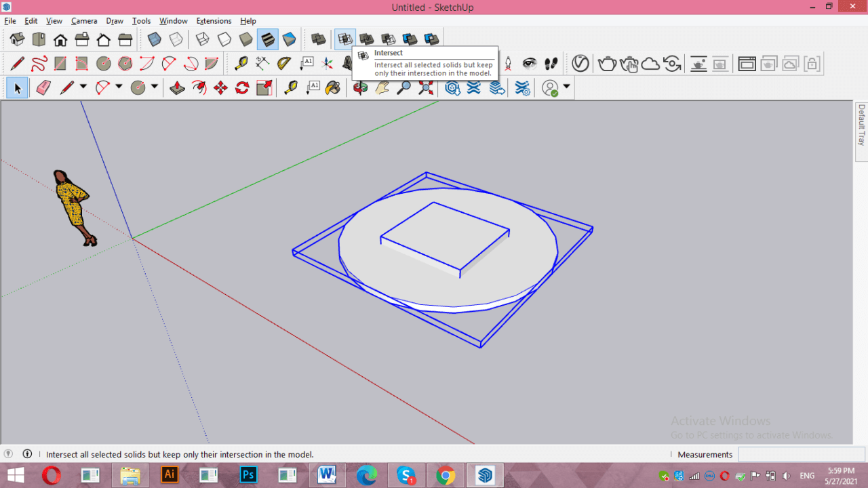
Task: Expand the sign-in account dropdown
Action: (x=566, y=87)
